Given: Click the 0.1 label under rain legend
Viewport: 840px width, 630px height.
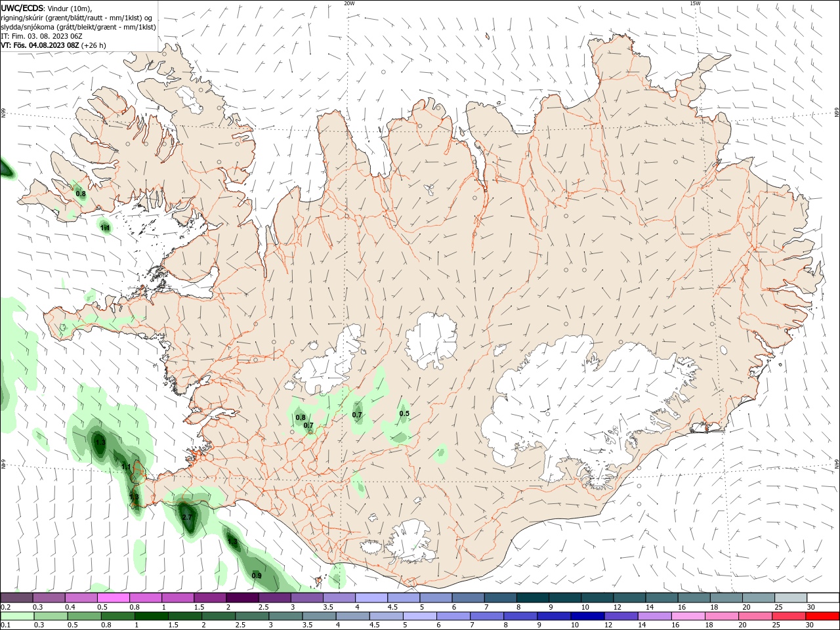Looking at the screenshot, I should coord(6,625).
